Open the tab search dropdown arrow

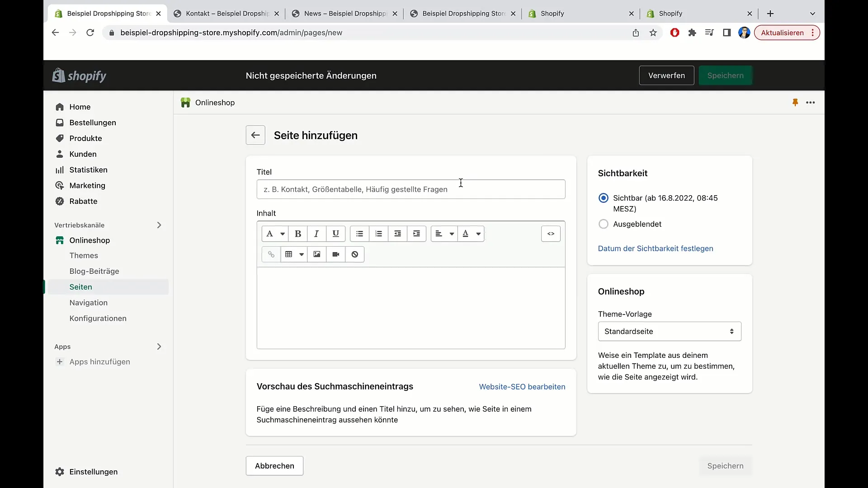point(812,14)
